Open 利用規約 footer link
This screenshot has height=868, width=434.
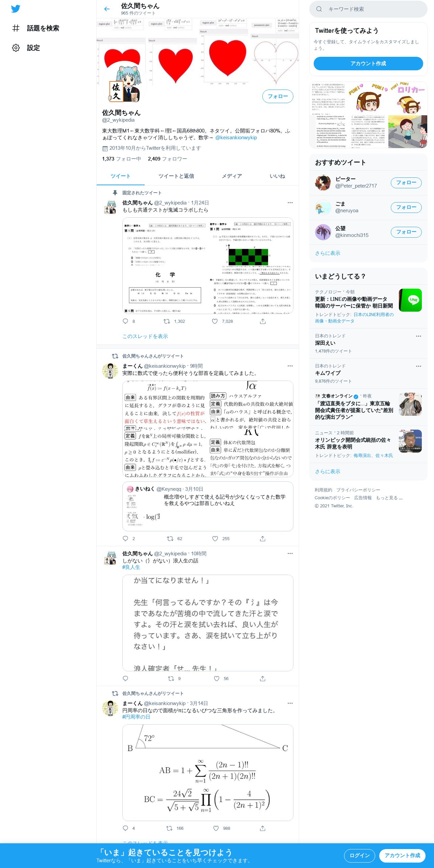[323, 490]
